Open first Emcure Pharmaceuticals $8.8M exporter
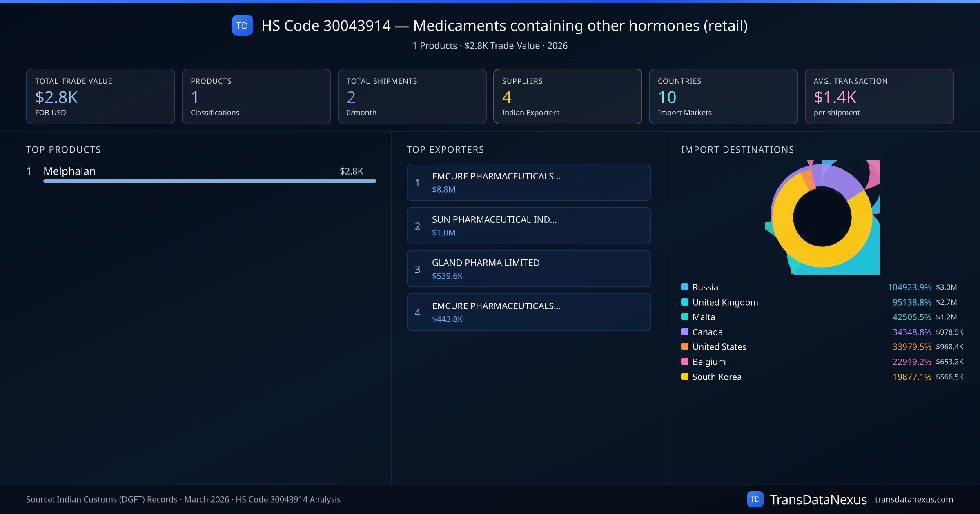Viewport: 980px width, 514px height. 528,182
